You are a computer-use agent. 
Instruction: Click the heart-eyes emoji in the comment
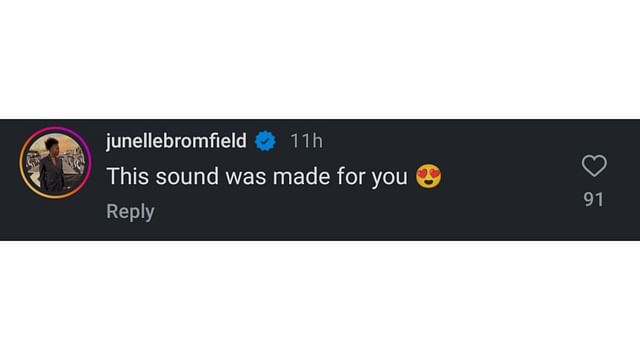click(x=429, y=176)
